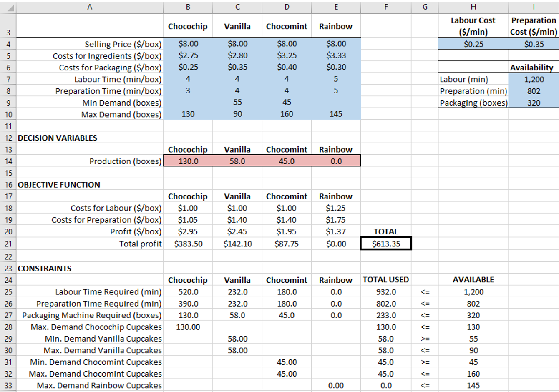
Task: Click the Labour Cost value $0.25
Action: click(x=473, y=44)
